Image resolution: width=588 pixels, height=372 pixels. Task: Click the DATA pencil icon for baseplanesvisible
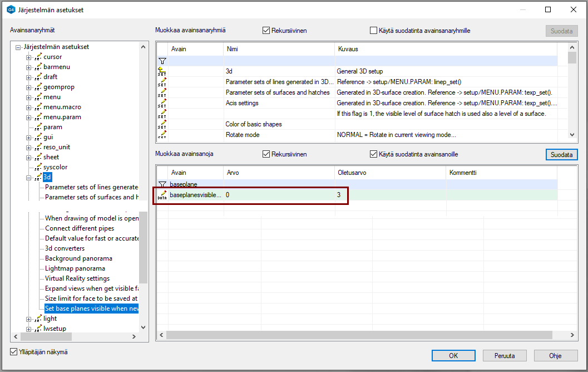162,195
